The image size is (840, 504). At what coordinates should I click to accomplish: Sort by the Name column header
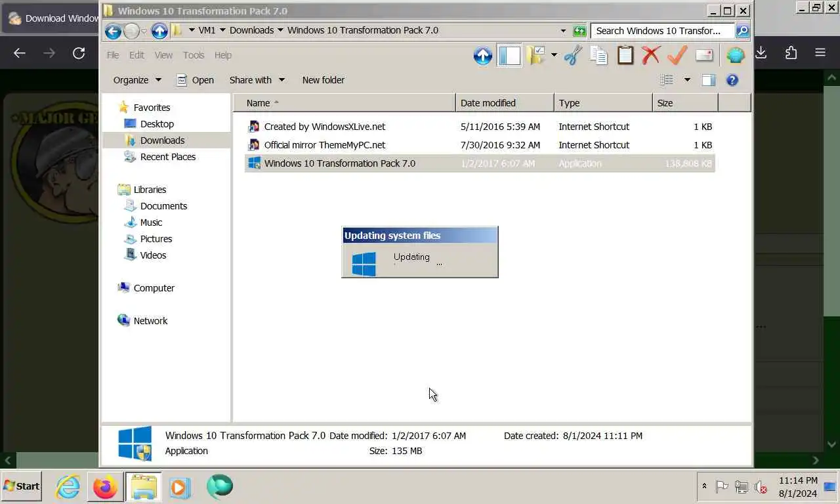pos(345,103)
